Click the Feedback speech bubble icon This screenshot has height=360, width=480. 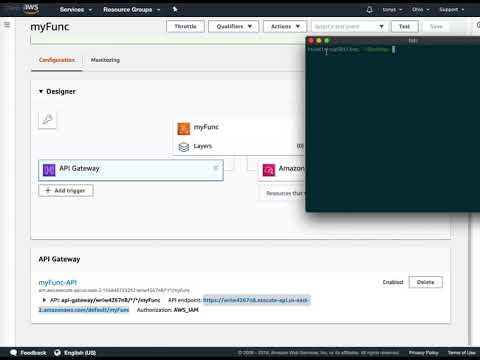click(13, 353)
